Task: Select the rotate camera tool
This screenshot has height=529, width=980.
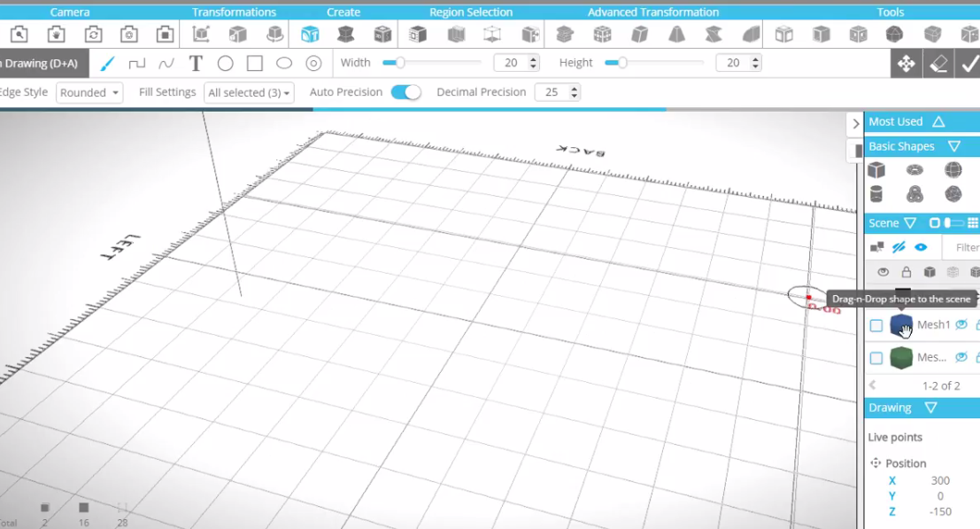Action: tap(93, 35)
